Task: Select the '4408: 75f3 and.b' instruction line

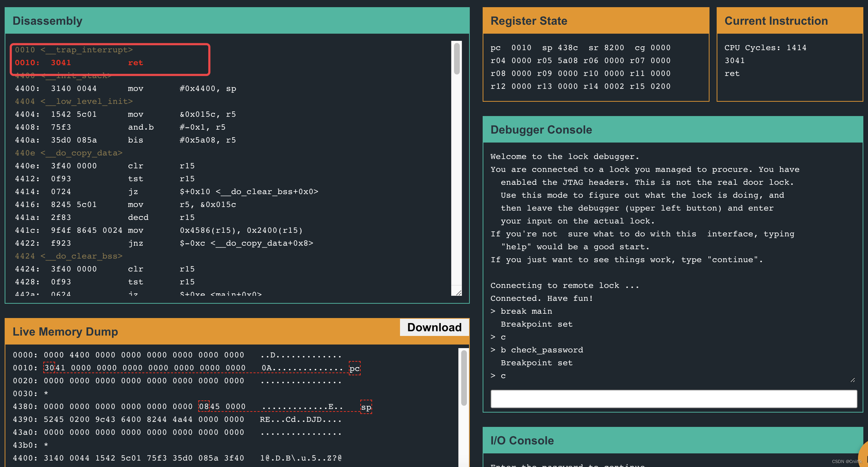Action: coord(120,127)
